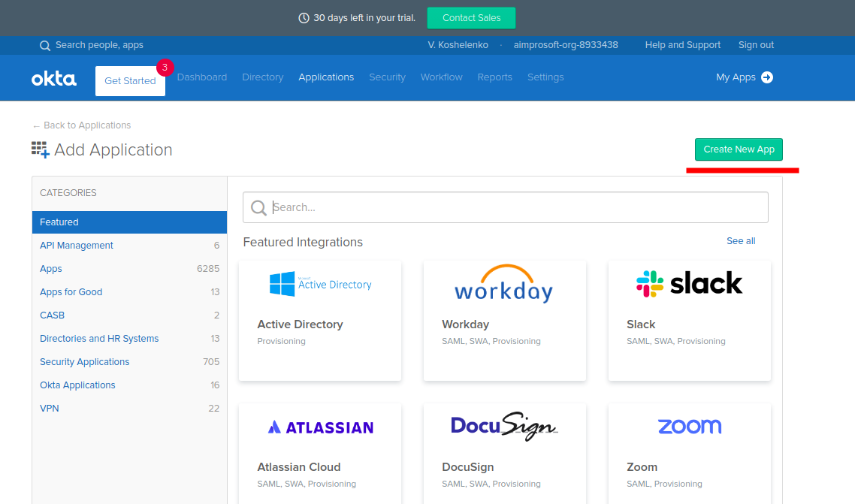Click the Active Directory Windows logo
This screenshot has height=504, width=855.
pos(282,284)
